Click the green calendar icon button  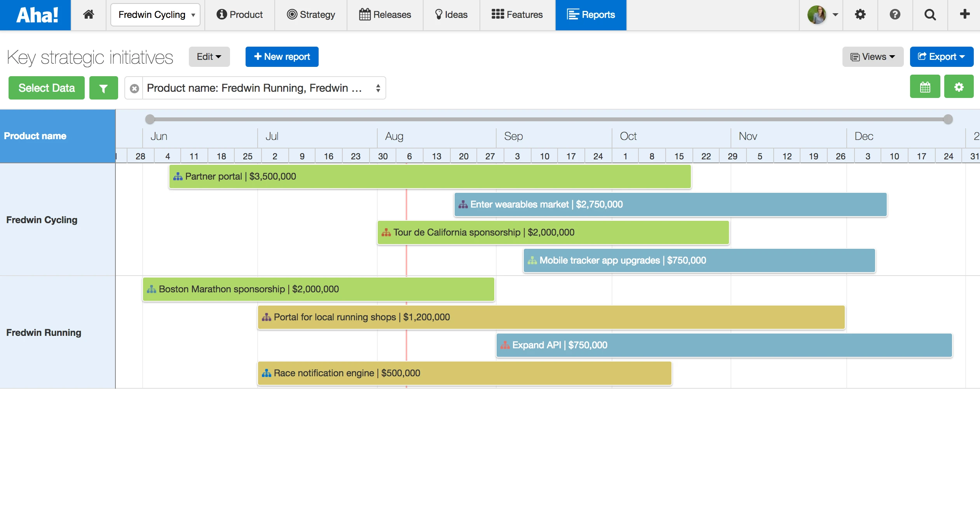point(925,87)
